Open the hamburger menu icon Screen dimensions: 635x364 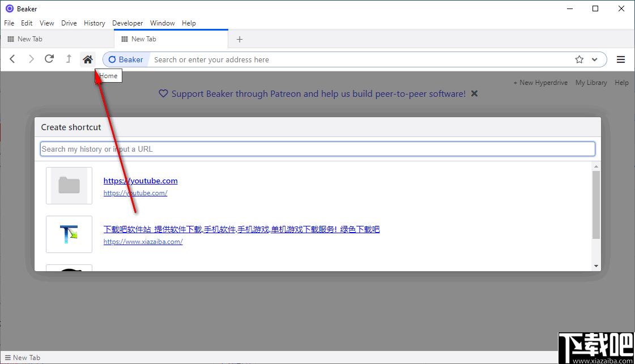(620, 59)
